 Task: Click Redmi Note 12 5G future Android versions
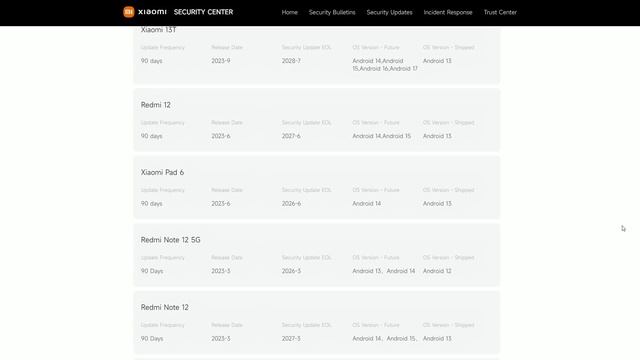(x=384, y=271)
